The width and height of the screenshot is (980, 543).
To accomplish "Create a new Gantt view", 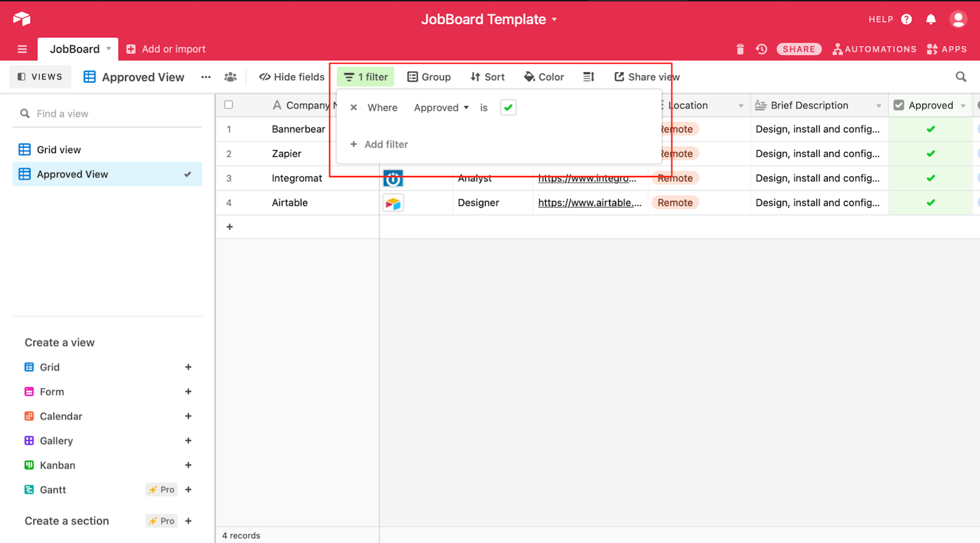I will tap(188, 490).
